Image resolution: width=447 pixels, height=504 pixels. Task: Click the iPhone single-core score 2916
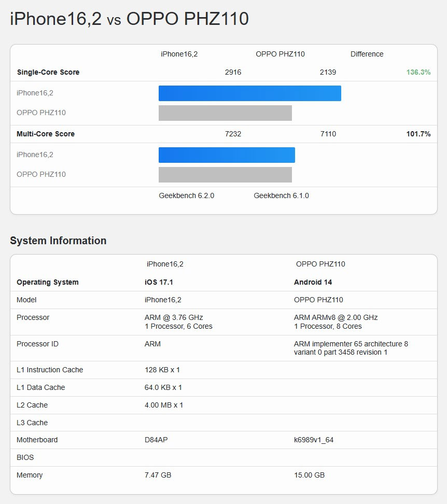coord(233,72)
